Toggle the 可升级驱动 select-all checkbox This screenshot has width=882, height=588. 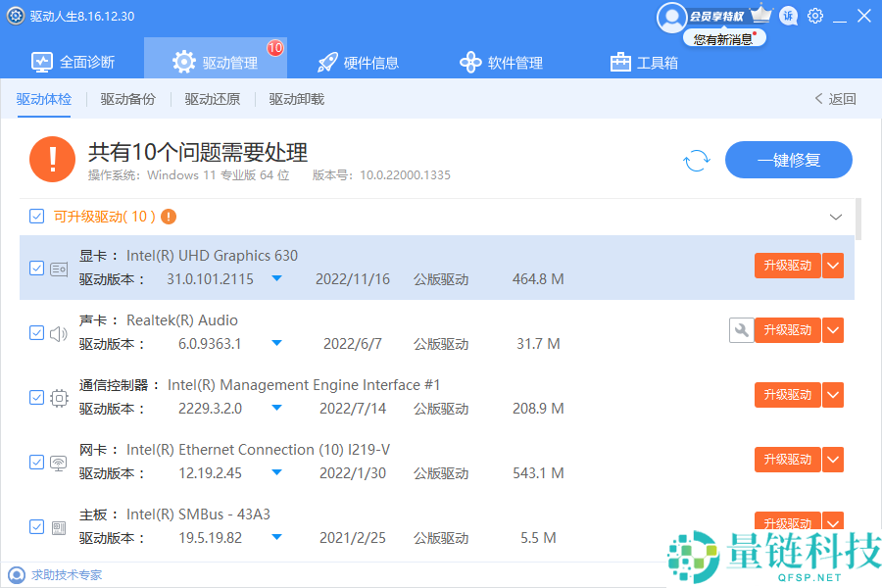(36, 216)
